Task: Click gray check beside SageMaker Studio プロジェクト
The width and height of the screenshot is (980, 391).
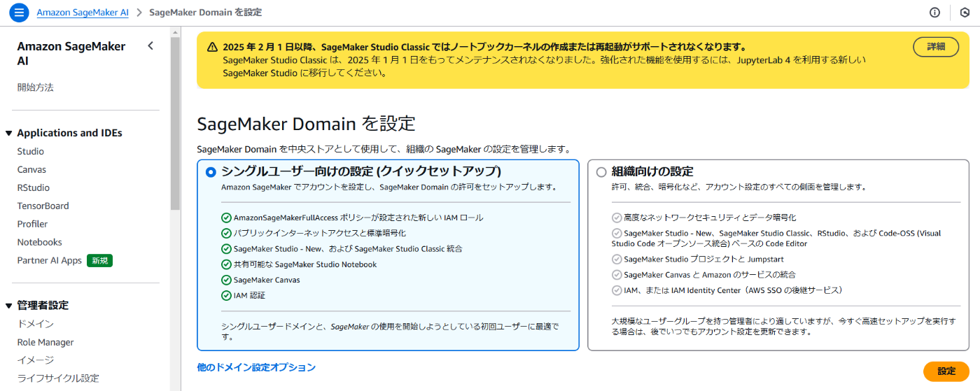Action: pyautogui.click(x=617, y=259)
